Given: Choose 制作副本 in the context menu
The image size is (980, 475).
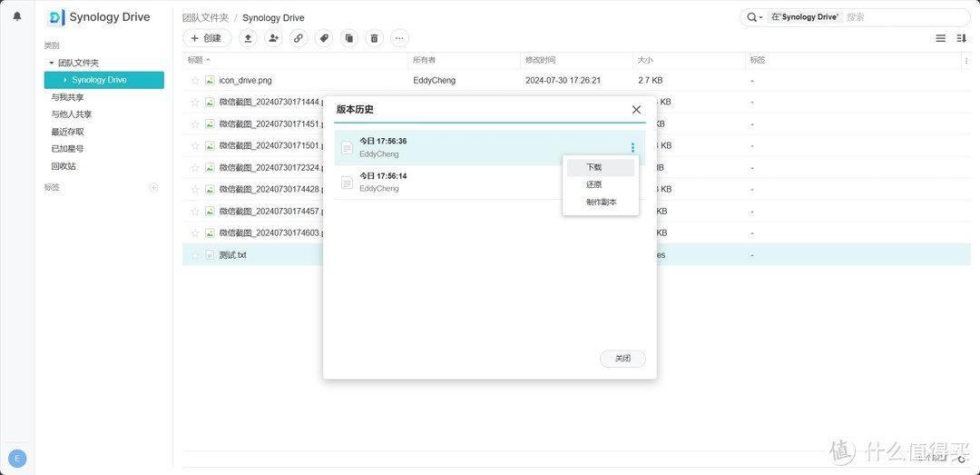Looking at the screenshot, I should click(602, 203).
